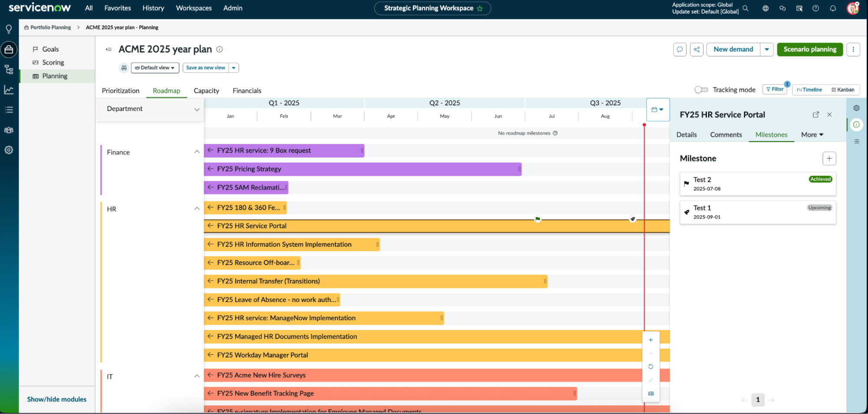Switch to the Capacity tab
The height and width of the screenshot is (414, 868).
(x=206, y=91)
